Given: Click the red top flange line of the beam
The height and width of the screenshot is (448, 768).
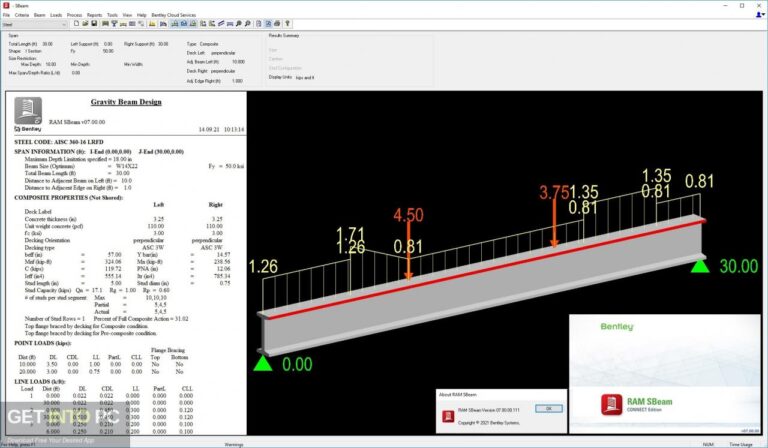Looking at the screenshot, I should [485, 269].
